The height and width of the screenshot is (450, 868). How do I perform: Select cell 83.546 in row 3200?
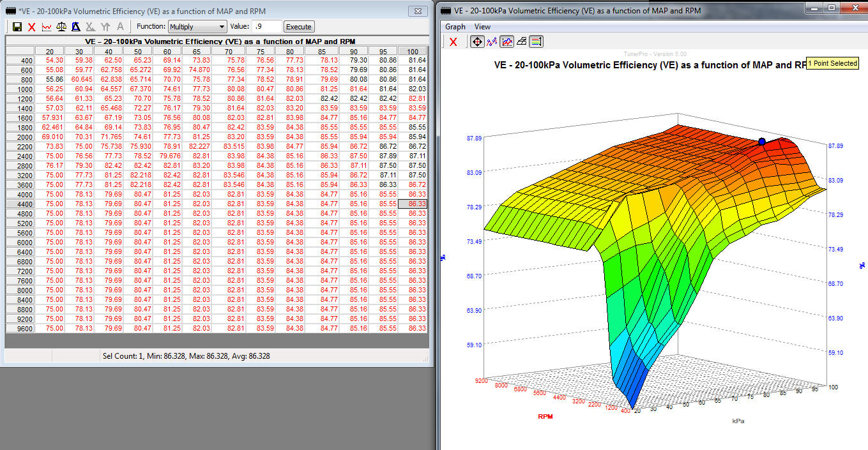click(229, 175)
